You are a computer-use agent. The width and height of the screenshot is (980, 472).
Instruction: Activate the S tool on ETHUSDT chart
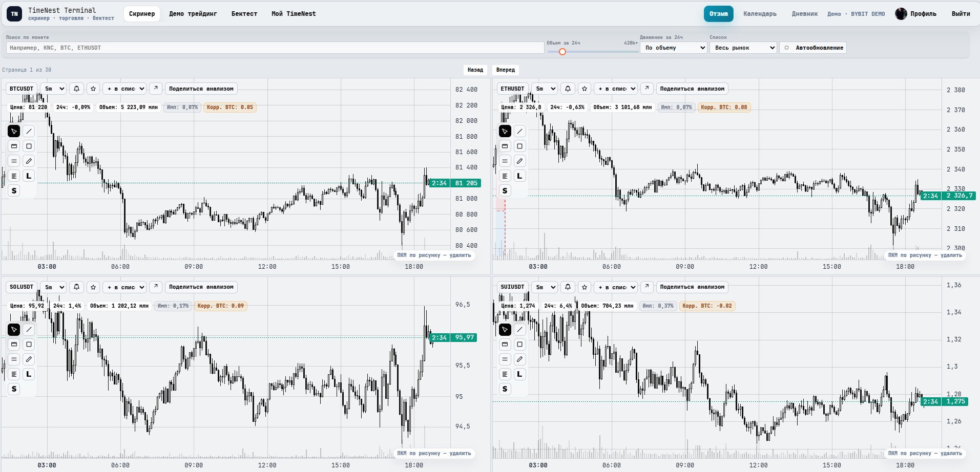tap(505, 191)
